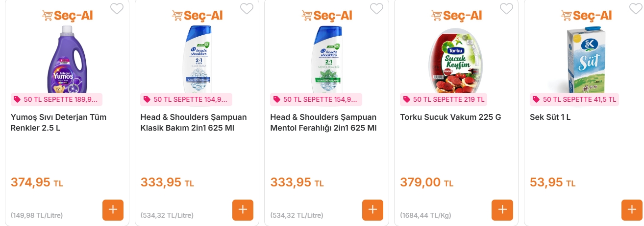
Task: Favorite Head & Shoulders Mentol Ferahlığı shampoo
Action: tap(376, 9)
